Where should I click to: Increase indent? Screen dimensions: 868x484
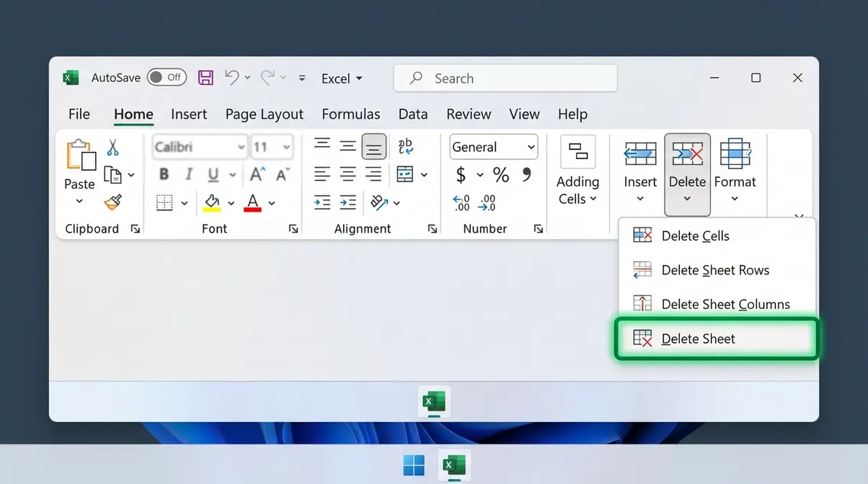coord(348,202)
